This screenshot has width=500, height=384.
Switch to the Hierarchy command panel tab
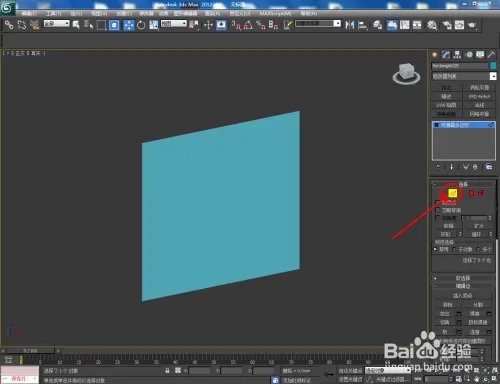point(457,55)
